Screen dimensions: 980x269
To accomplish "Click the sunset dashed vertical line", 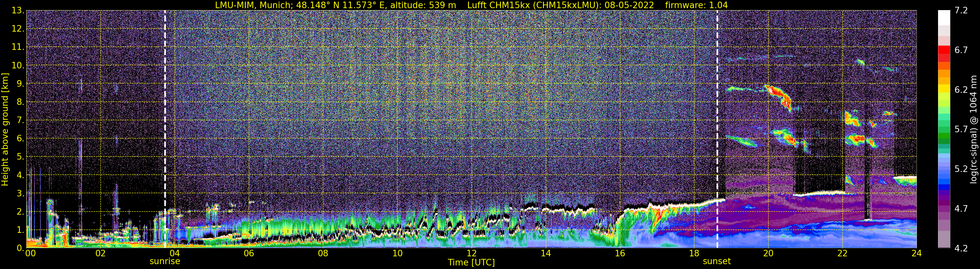I will (717, 129).
